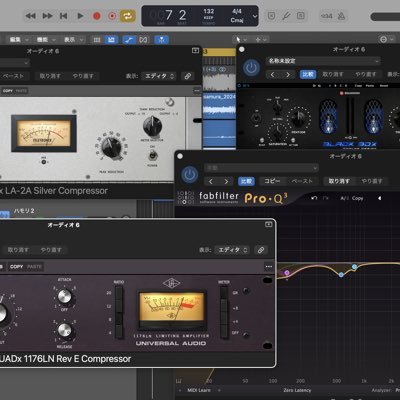Image resolution: width=400 pixels, height=400 pixels.
Task: Click COPY in the 1176LN plugin toolbar
Action: click(x=16, y=267)
